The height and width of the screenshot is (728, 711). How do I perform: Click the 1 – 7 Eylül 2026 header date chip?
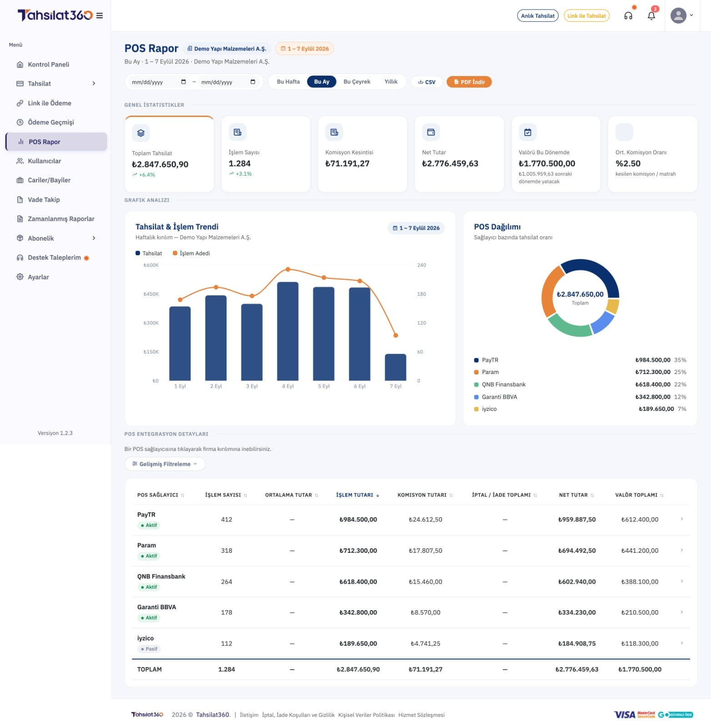[304, 49]
